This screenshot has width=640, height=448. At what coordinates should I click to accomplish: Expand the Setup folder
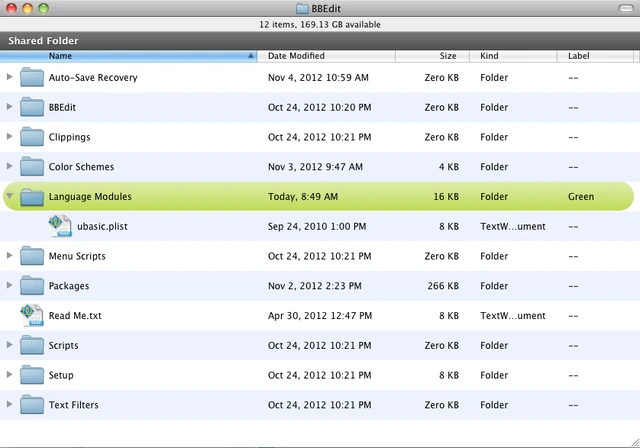pos(9,375)
